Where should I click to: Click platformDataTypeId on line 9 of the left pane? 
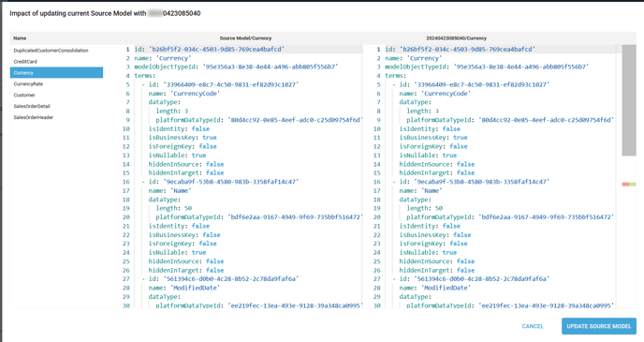(258, 120)
